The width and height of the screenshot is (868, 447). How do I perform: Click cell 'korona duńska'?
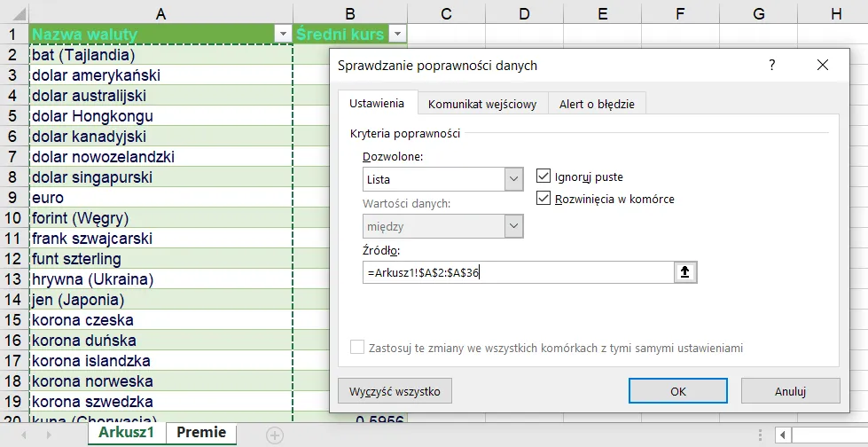tap(160, 340)
